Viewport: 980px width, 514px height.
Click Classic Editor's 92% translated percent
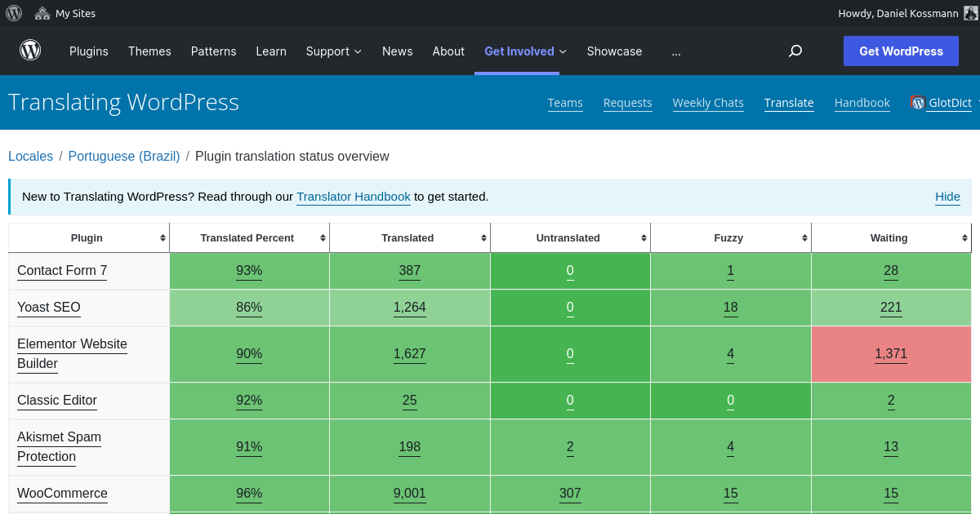point(249,401)
